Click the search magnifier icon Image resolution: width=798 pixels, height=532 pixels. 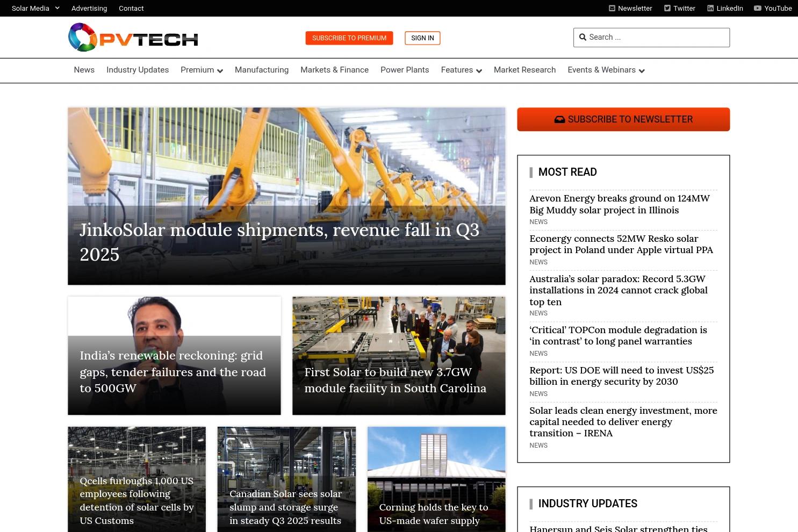click(583, 37)
